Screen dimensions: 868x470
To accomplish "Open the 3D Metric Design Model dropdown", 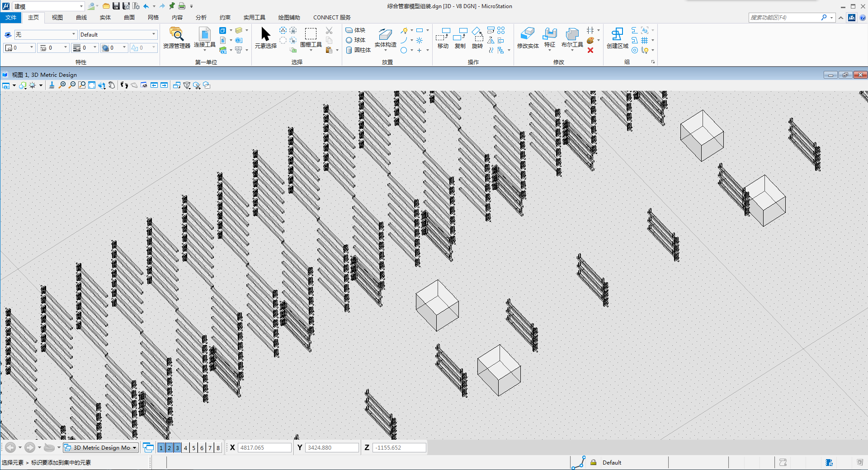I will [100, 447].
